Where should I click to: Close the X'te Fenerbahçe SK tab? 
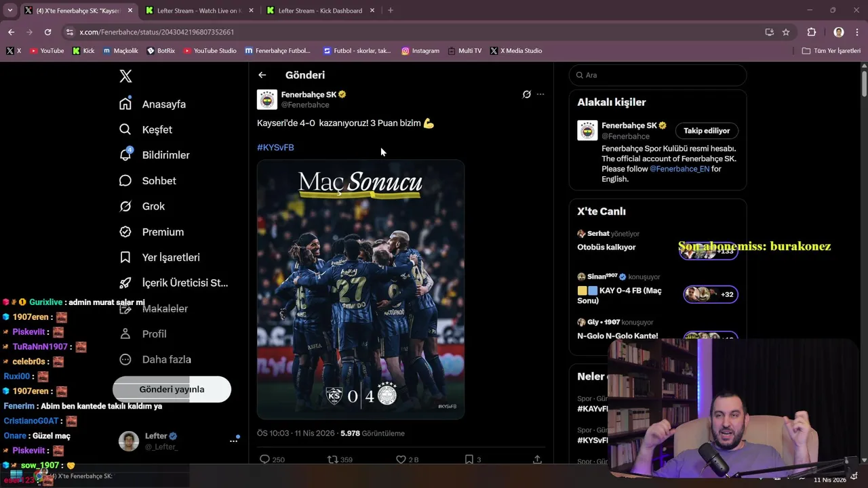[130, 10]
